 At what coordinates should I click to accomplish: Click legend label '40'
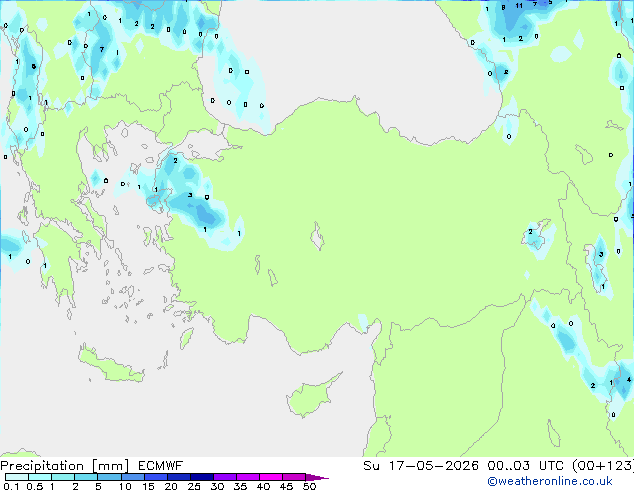[263, 486]
